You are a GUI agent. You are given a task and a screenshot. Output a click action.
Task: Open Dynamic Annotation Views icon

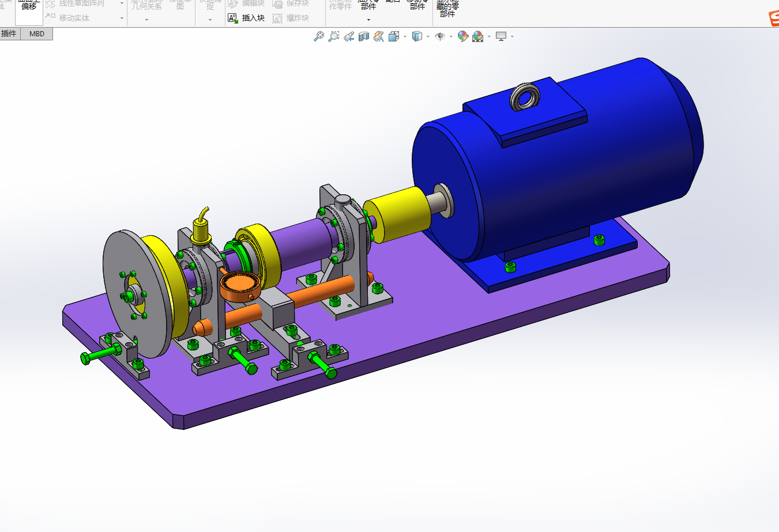tap(379, 36)
